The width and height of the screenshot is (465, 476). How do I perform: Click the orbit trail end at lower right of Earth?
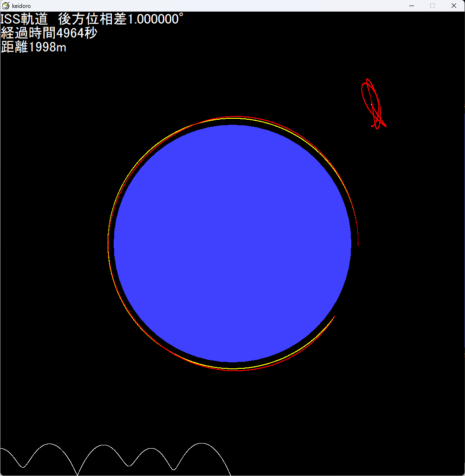click(x=333, y=318)
